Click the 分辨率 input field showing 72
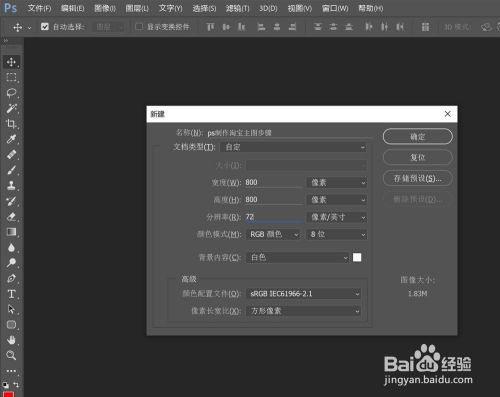 click(x=274, y=217)
